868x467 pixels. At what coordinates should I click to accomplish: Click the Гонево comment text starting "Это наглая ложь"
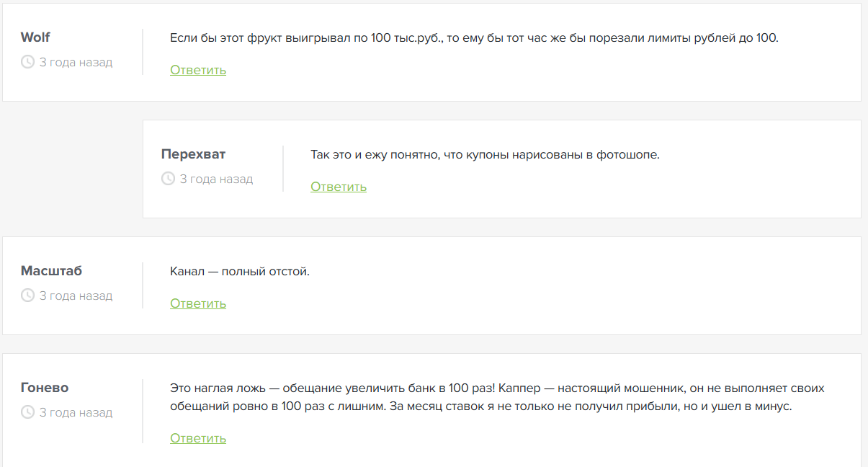[x=497, y=397]
